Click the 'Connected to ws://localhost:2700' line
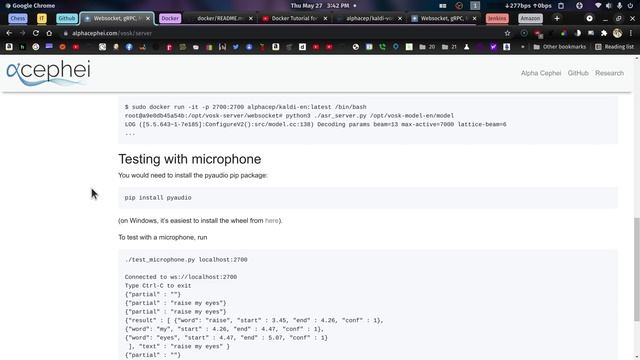This screenshot has height=360, width=640. (x=181, y=277)
